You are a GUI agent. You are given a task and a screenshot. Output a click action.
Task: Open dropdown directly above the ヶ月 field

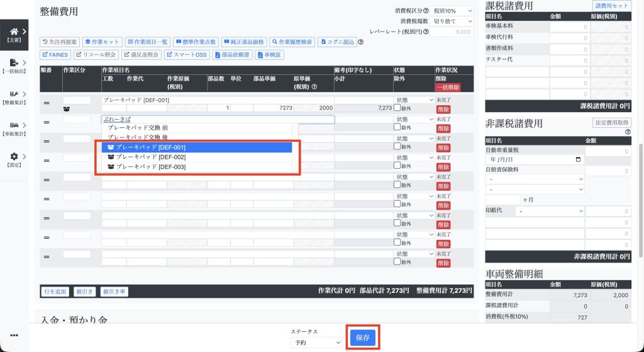click(535, 190)
